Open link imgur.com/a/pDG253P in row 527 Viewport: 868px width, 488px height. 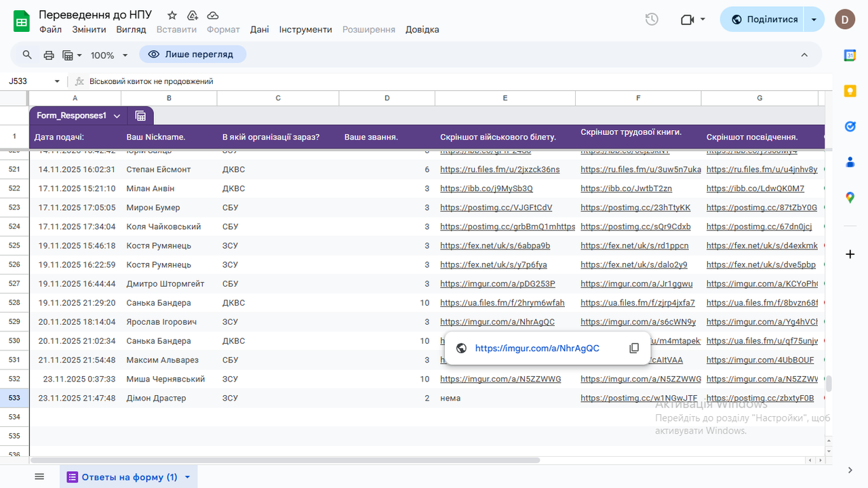[x=498, y=283]
